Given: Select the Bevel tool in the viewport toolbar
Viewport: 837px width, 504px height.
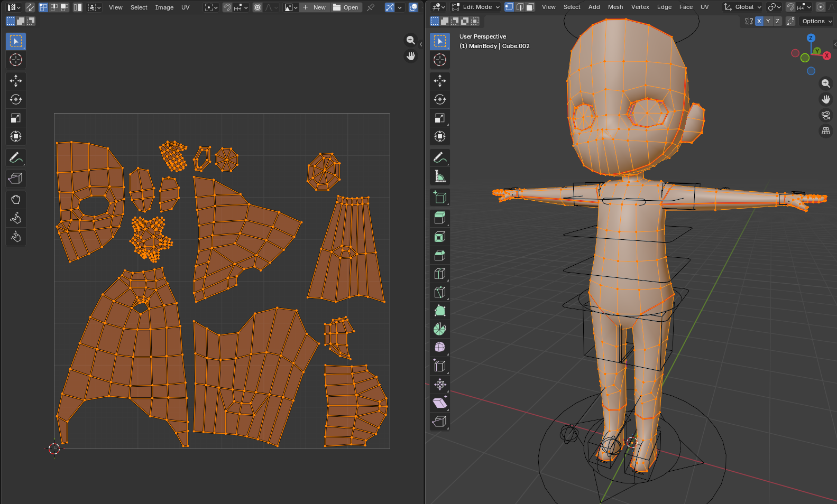Looking at the screenshot, I should (439, 255).
